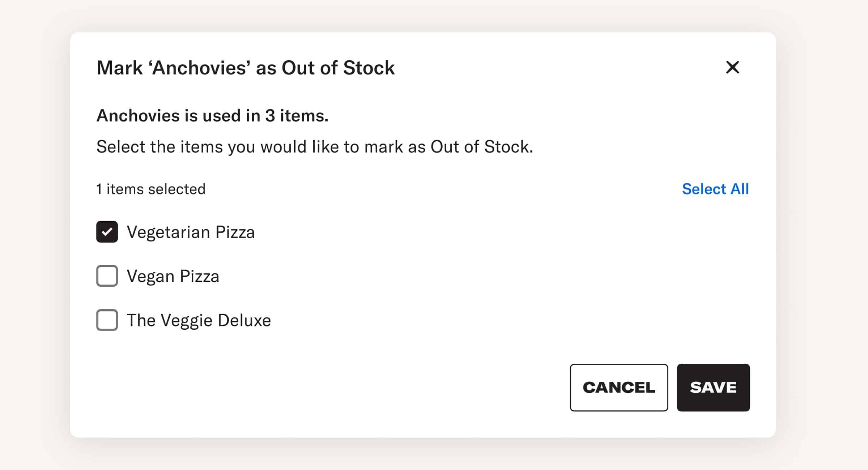The image size is (868, 470).
Task: Uncheck the Vegetarian Pizza checkbox
Action: pyautogui.click(x=107, y=232)
